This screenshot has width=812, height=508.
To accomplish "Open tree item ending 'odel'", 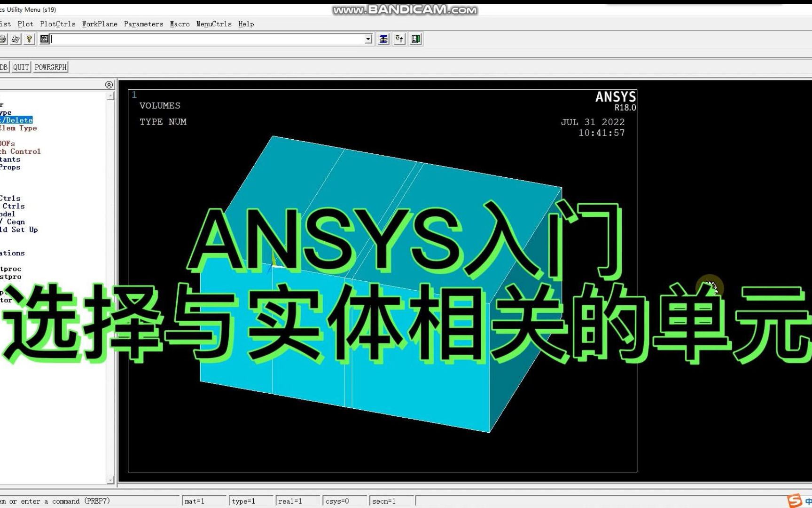I will click(x=8, y=214).
